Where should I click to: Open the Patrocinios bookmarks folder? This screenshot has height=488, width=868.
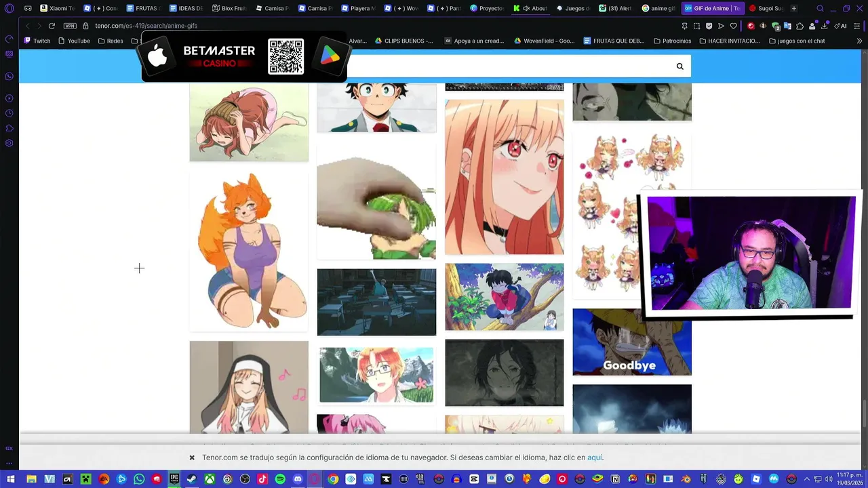672,41
